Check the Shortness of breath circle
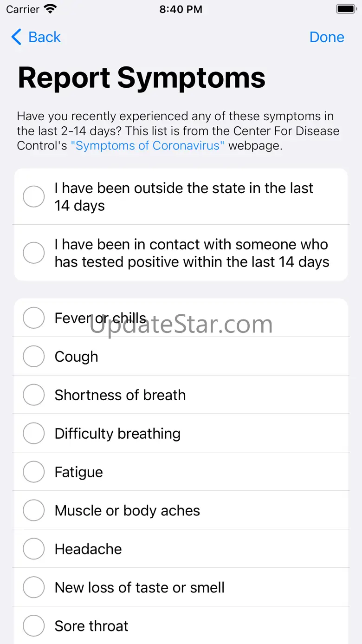Image resolution: width=362 pixels, height=644 pixels. [34, 395]
